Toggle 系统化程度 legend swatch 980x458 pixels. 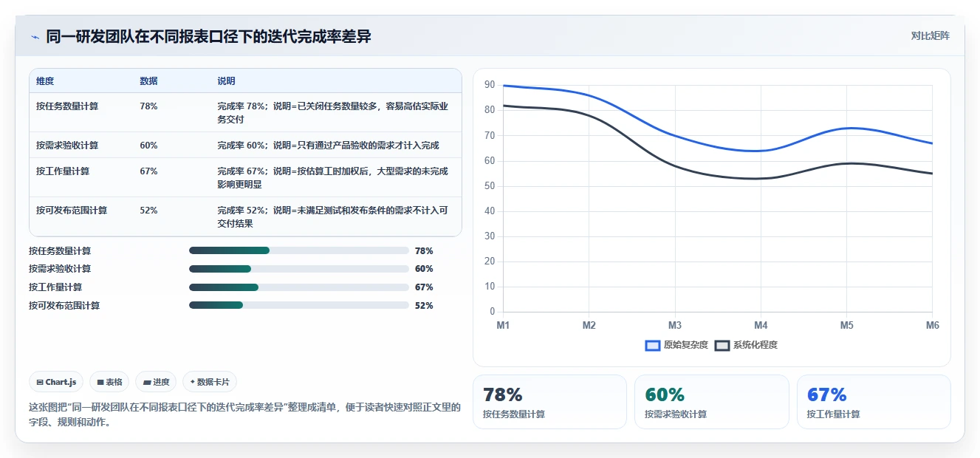(x=722, y=345)
